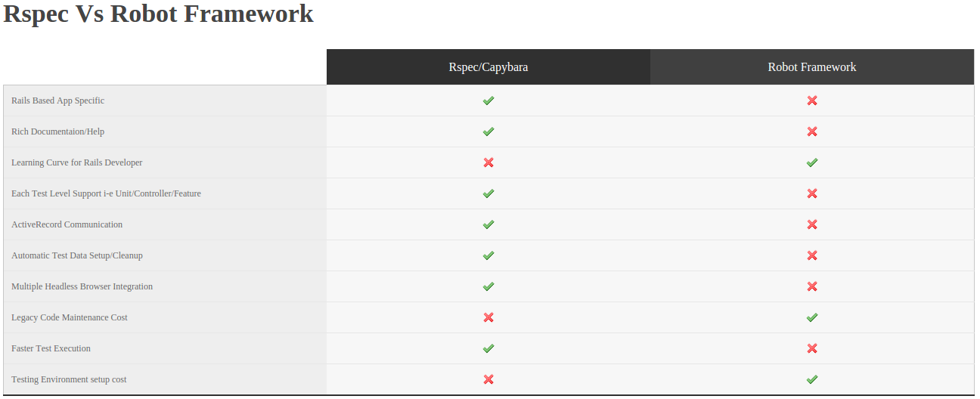Click Rspec red cross for Learning Curve row

pos(488,162)
